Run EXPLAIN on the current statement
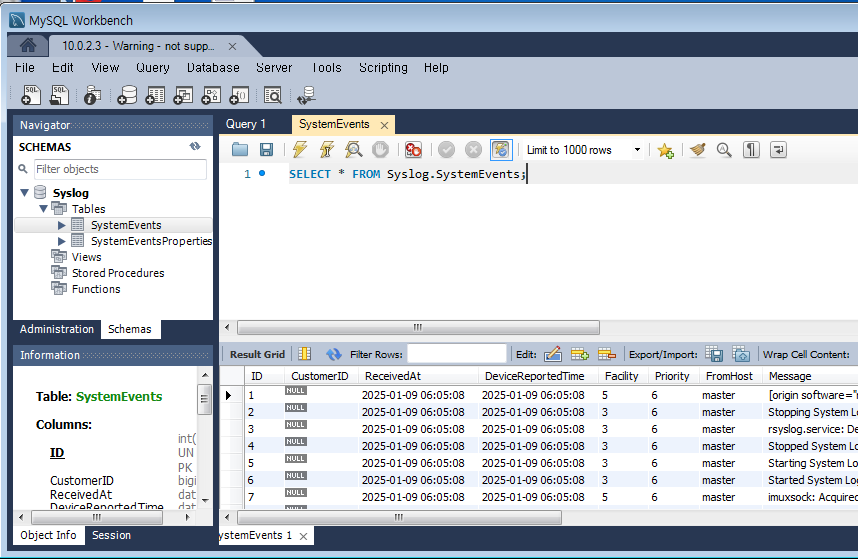858x559 pixels. coord(353,149)
